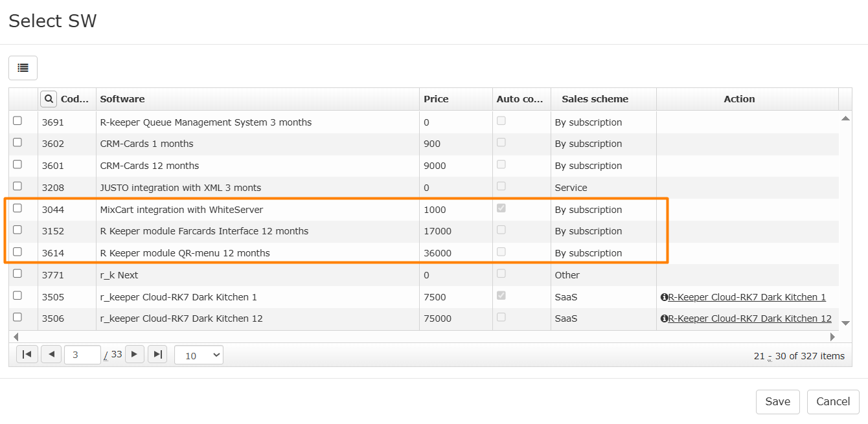Tick checkbox for R Keeper QR-menu row
Viewport: 868px width, 424px height.
point(17,251)
